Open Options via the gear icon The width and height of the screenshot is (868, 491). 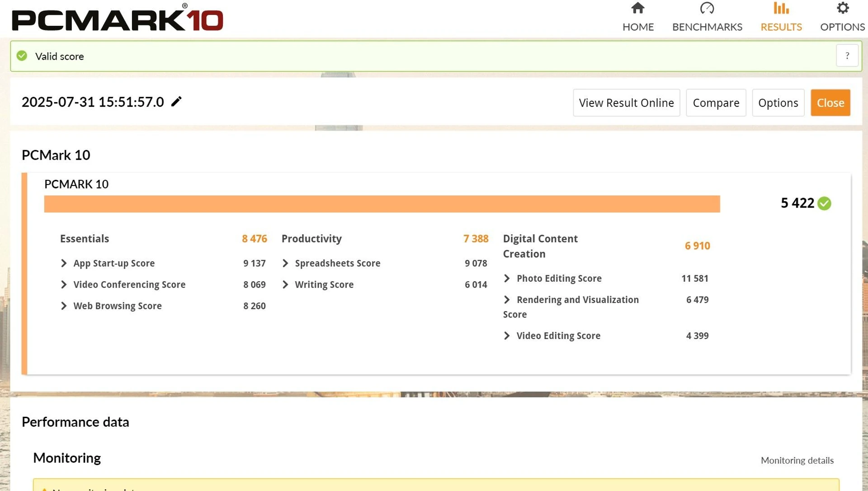pos(843,8)
